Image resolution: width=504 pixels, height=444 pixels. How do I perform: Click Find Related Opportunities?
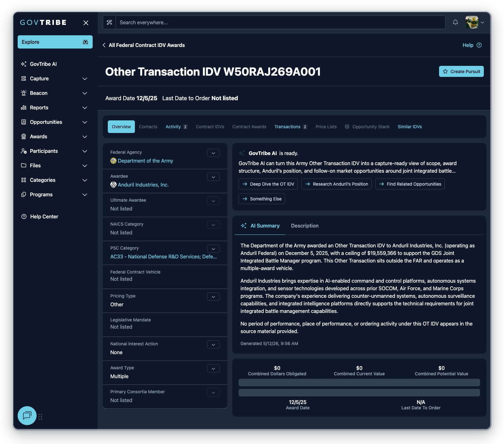coord(410,184)
